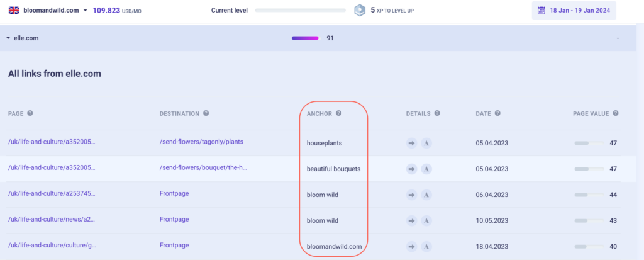Click the A text icon in the 10.05.2023 row
The width and height of the screenshot is (644, 260).
tap(426, 221)
